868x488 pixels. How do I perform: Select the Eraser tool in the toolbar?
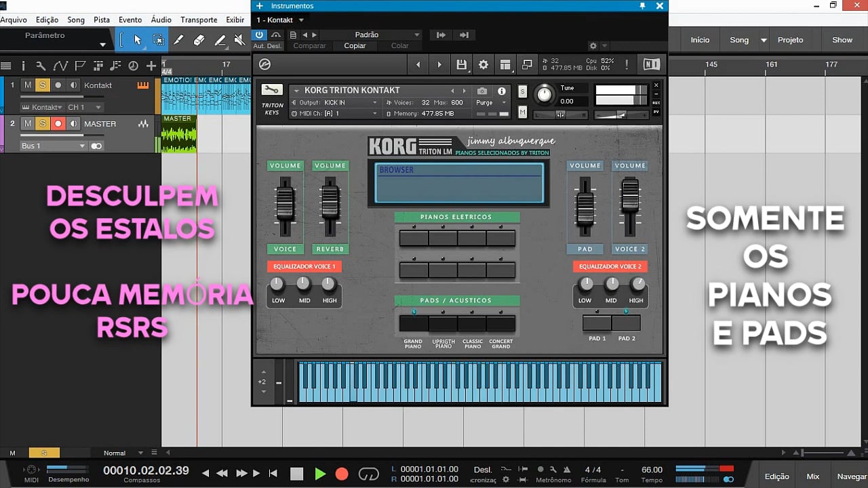(x=199, y=40)
